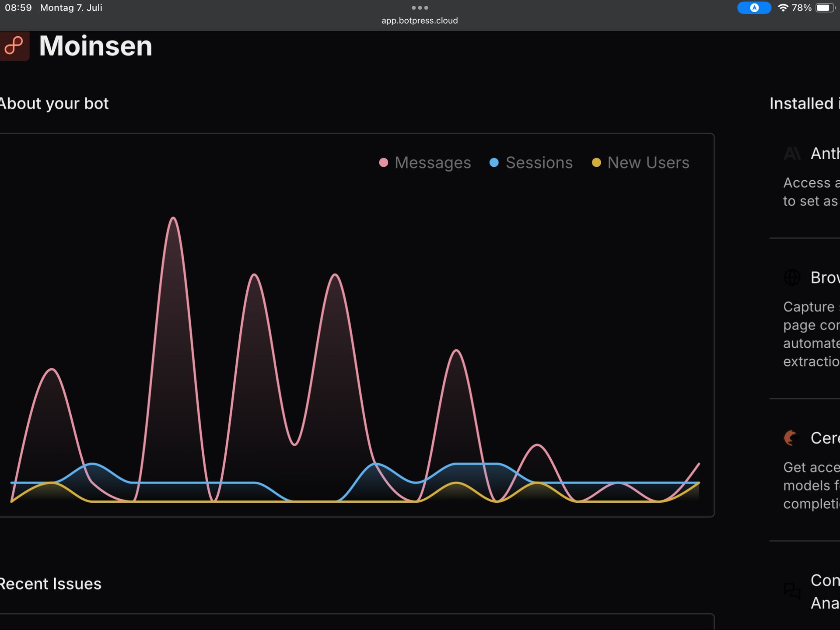Tap the app.botpress.cloud address bar
This screenshot has width=840, height=630.
pos(420,21)
